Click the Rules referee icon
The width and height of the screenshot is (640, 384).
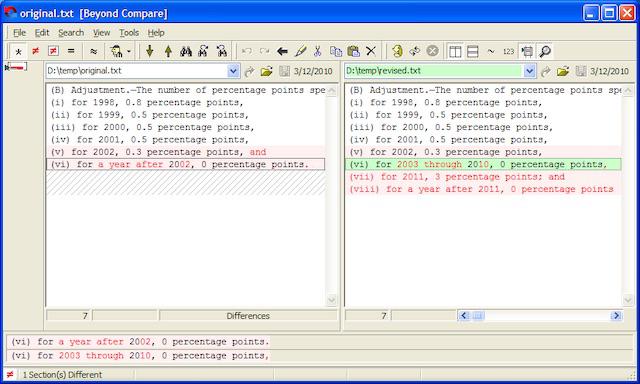pyautogui.click(x=116, y=51)
